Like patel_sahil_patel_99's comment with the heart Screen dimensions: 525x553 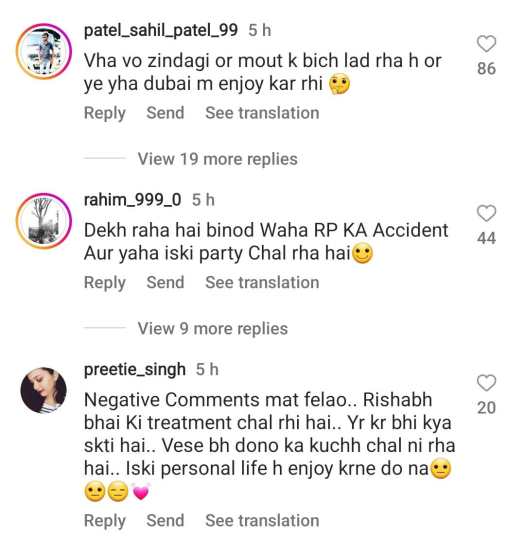click(486, 44)
